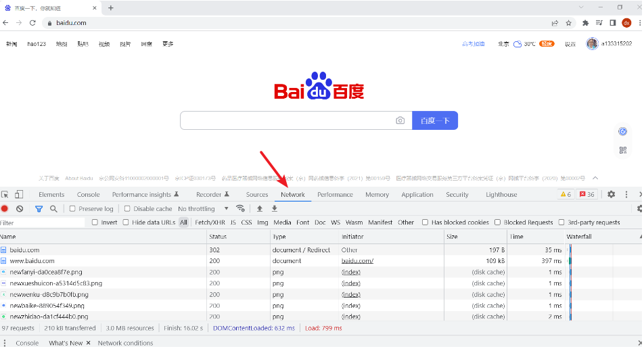
Task: Open the Sources tab
Action: point(257,195)
